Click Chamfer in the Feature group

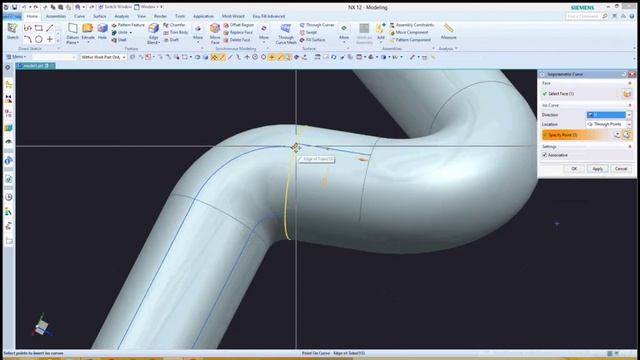(174, 25)
